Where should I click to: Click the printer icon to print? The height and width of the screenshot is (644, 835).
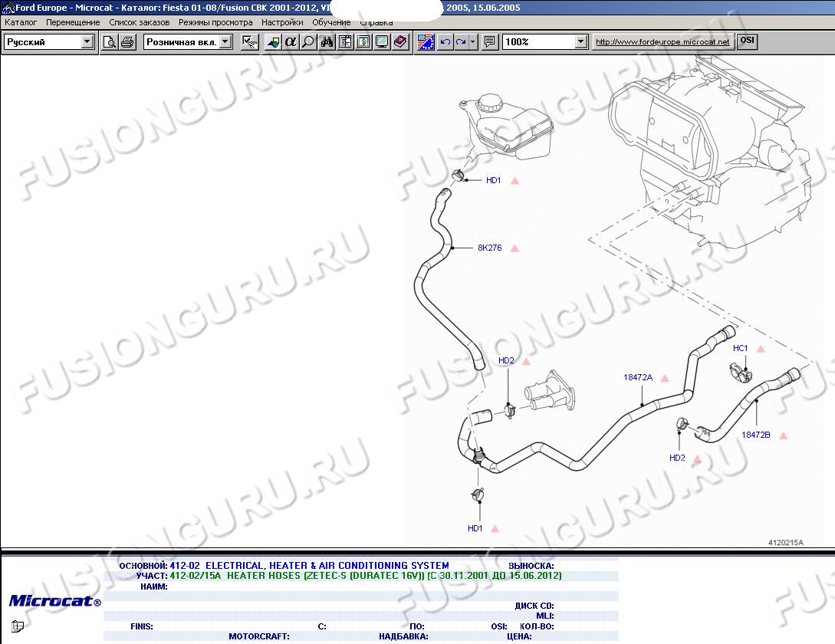(127, 41)
